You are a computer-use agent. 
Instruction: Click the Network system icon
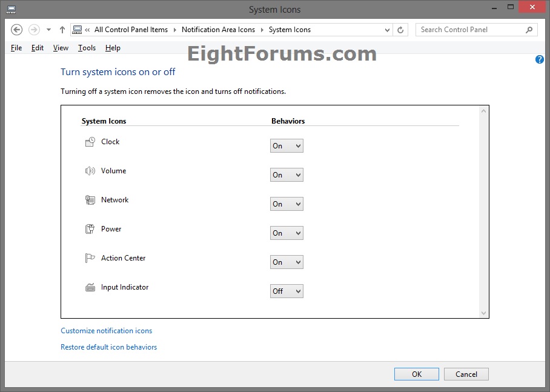(x=90, y=200)
